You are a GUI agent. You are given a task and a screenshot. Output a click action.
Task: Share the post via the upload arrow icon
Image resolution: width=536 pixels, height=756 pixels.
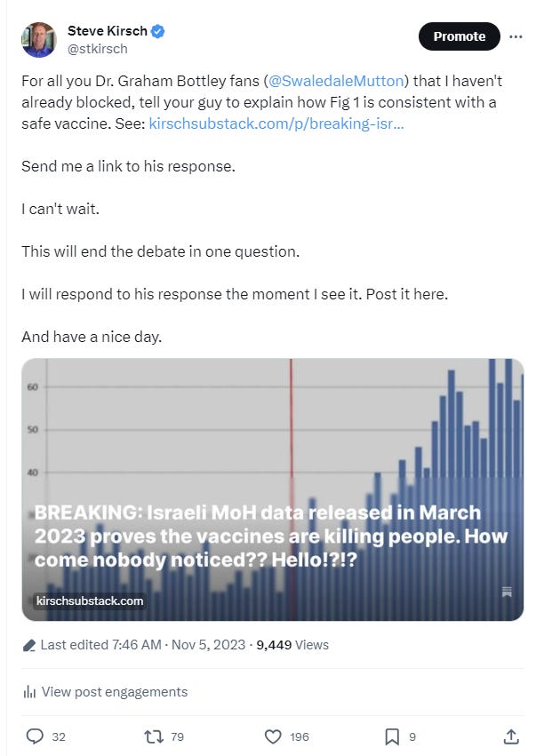(513, 736)
